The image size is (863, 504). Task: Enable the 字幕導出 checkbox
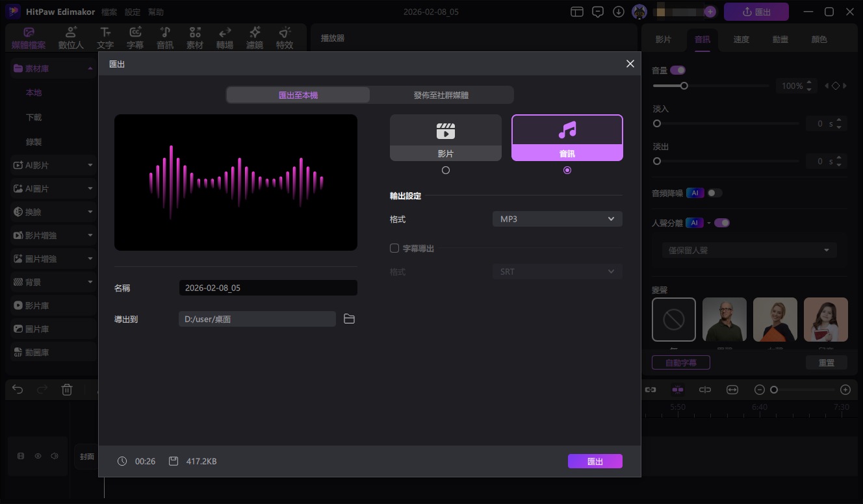[394, 248]
